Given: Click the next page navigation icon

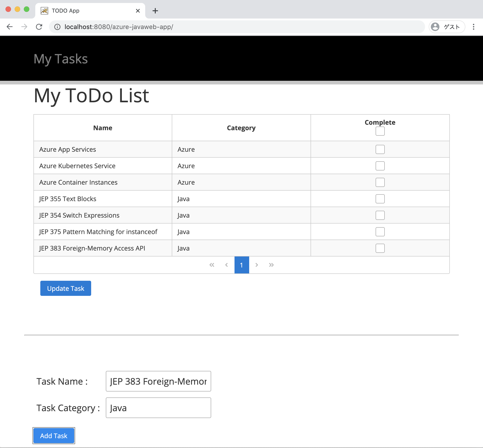Looking at the screenshot, I should click(256, 265).
